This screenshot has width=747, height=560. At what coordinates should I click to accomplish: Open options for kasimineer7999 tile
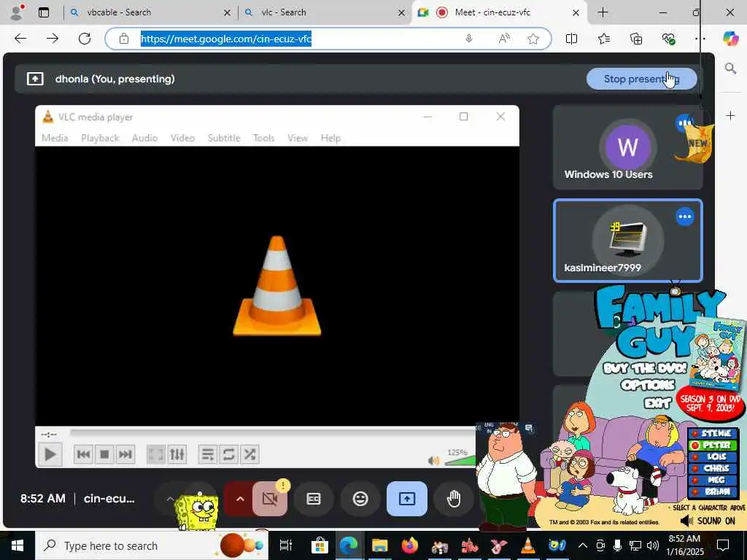tap(685, 217)
